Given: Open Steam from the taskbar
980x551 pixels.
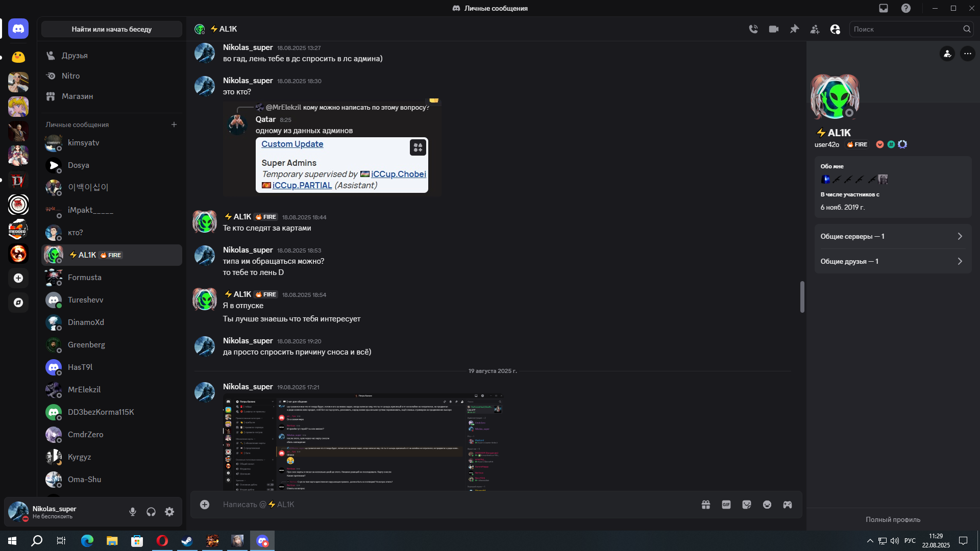Looking at the screenshot, I should pos(187,541).
